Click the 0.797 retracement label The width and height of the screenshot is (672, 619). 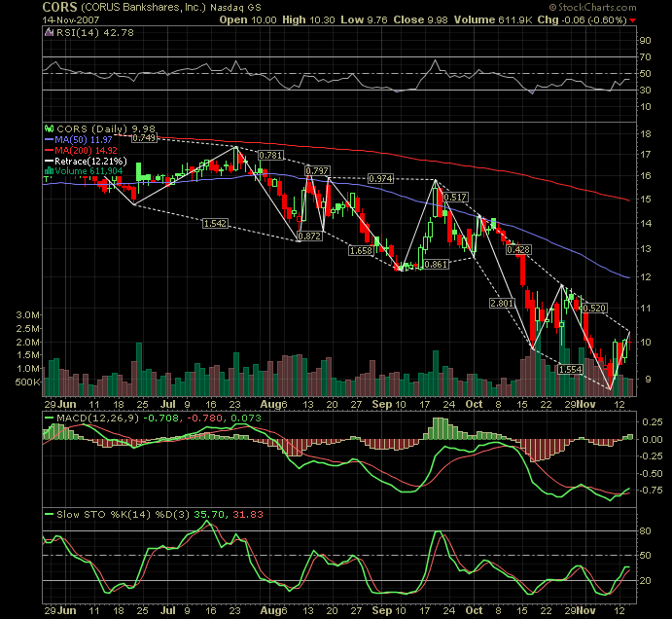coord(317,170)
